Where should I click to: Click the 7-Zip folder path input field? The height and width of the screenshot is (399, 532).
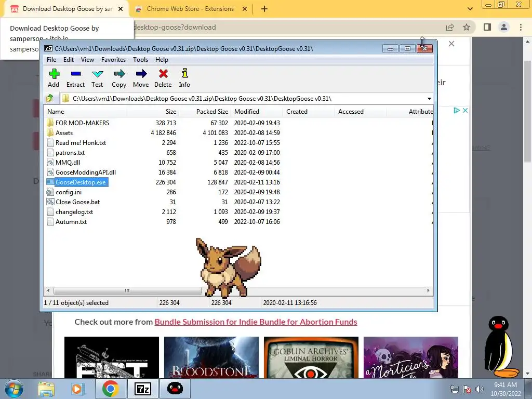tap(247, 98)
